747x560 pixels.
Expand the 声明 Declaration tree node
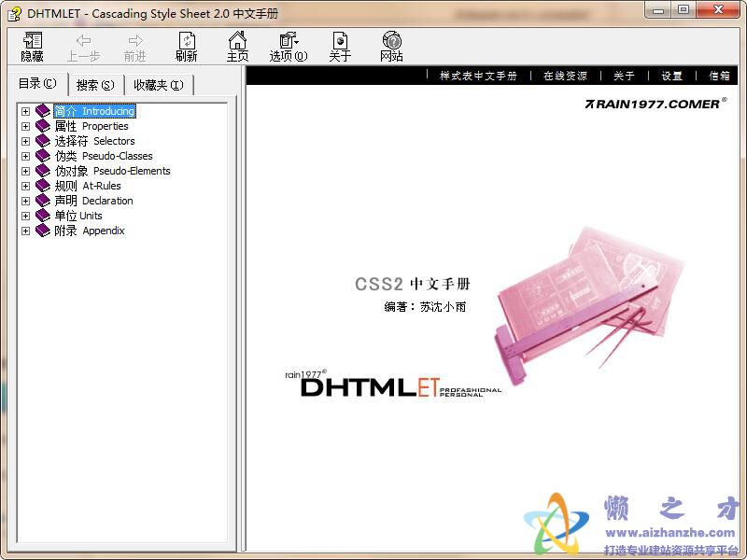26,201
